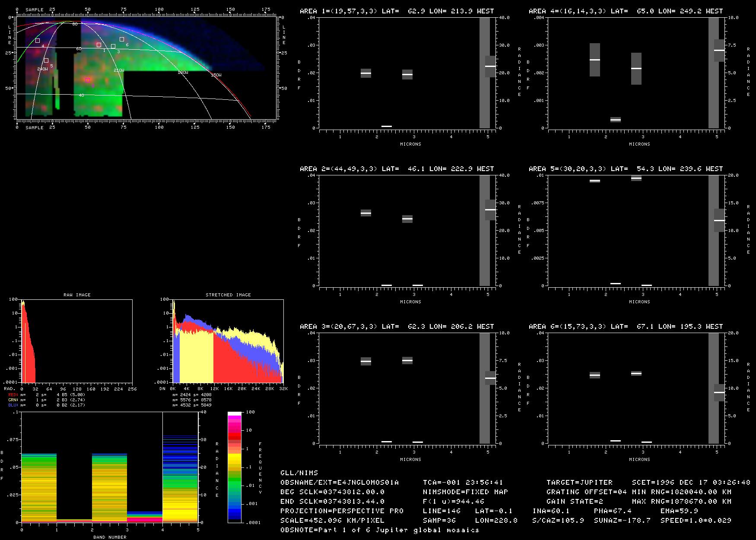Select area marker box 6 near the limb
Image resolution: width=756 pixels, height=540 pixels.
[x=122, y=39]
